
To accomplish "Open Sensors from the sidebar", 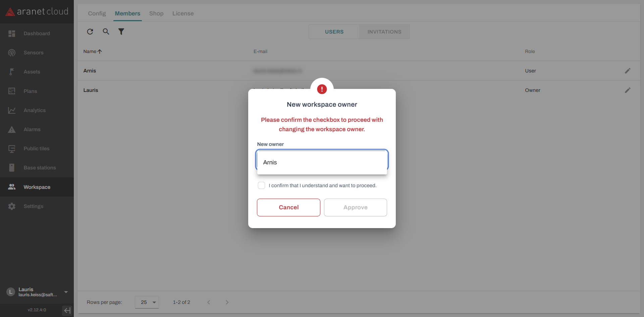I will pos(34,53).
